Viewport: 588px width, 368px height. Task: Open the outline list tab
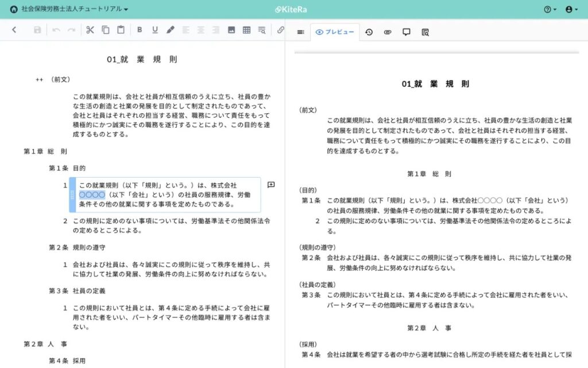click(300, 32)
